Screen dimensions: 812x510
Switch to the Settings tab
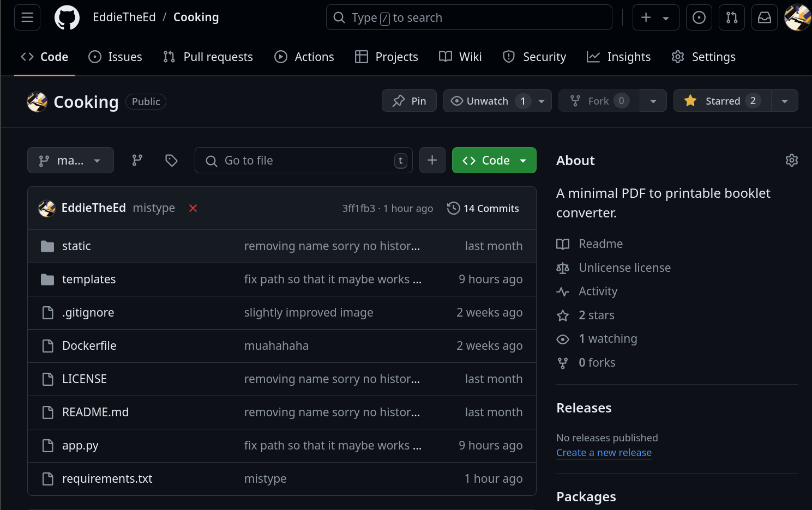coord(703,57)
